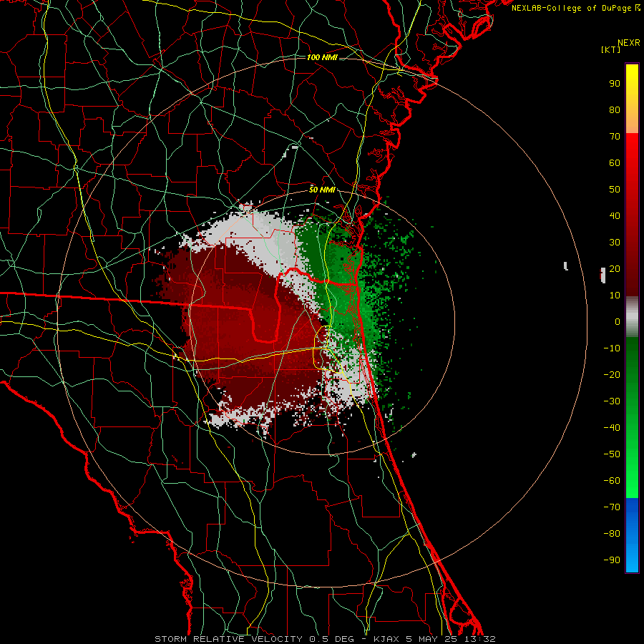Click the '30' scale value
This screenshot has width=644, height=644.
(615, 243)
